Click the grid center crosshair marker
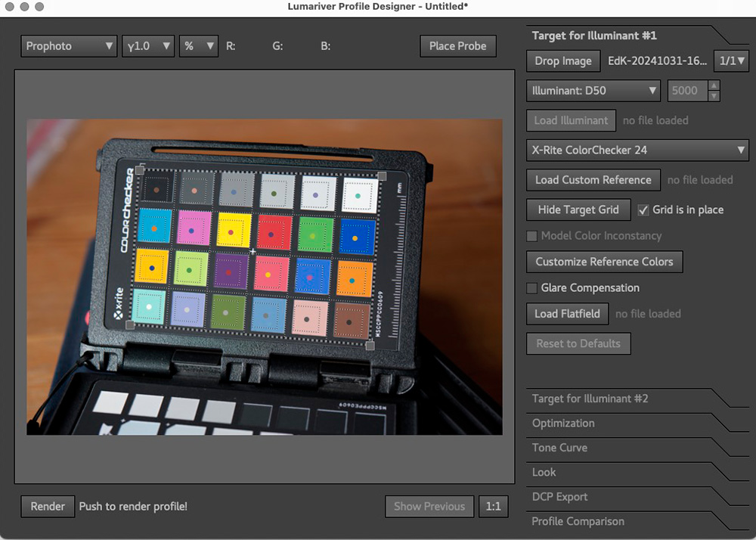Screen dimensions: 756x540 click(253, 251)
